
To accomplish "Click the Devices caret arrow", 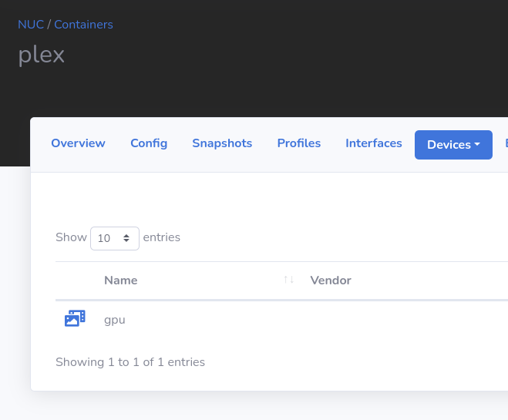I will (477, 144).
